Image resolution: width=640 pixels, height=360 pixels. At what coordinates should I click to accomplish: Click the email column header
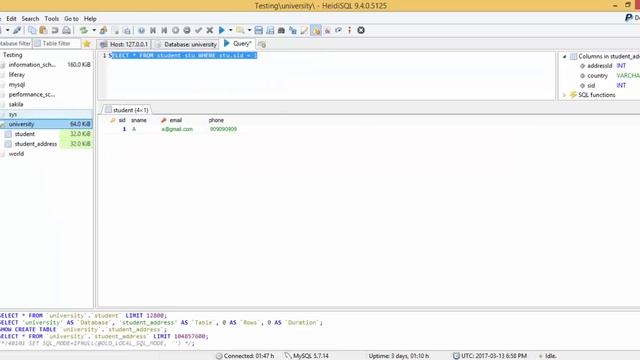click(x=176, y=120)
